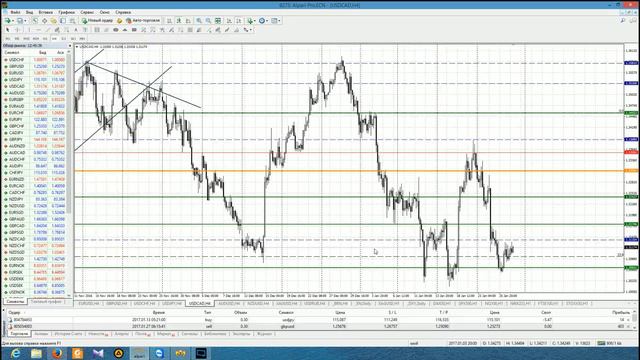Open the Profiles toolbar icon

[x=20, y=20]
